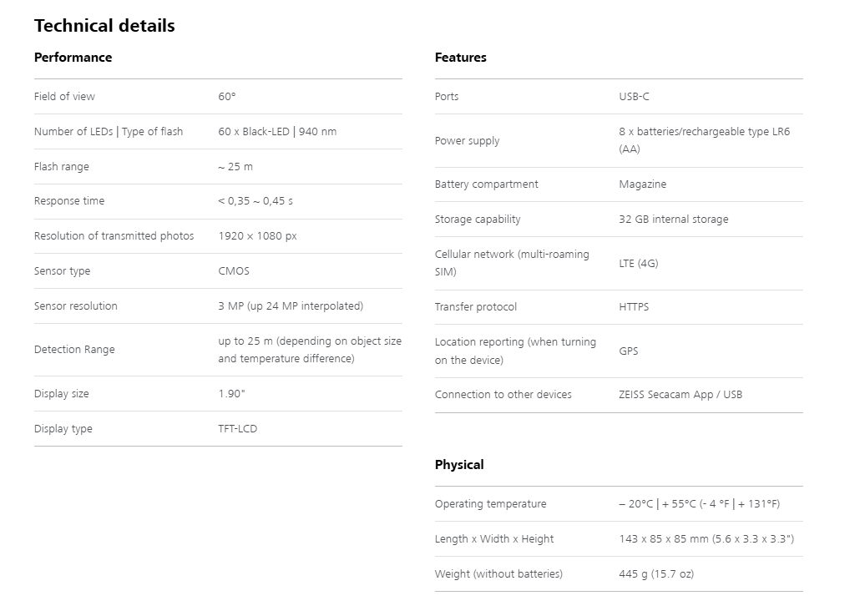This screenshot has width=860, height=616.
Task: Select the TFT-LCD display type value
Action: click(239, 429)
